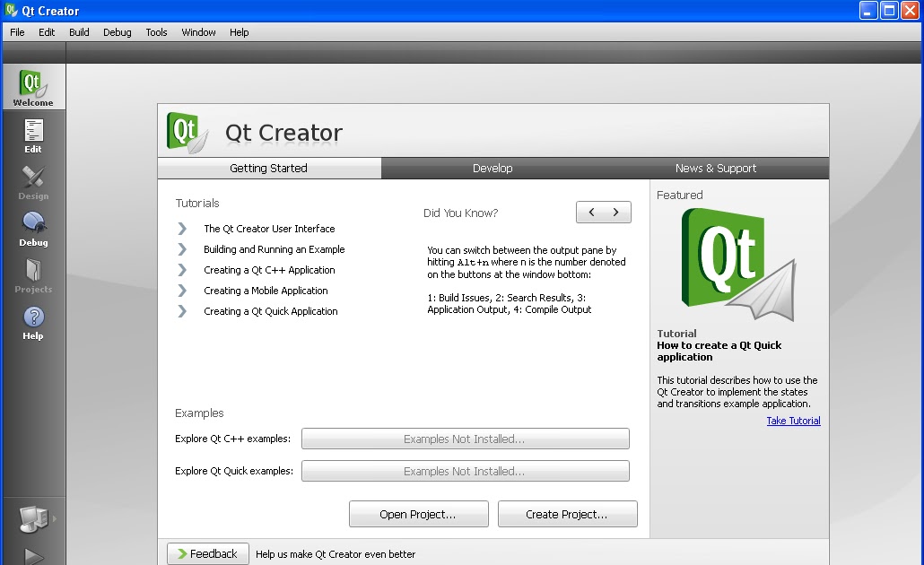The image size is (924, 565).
Task: Switch to Edit mode in the sidebar
Action: coord(33,135)
